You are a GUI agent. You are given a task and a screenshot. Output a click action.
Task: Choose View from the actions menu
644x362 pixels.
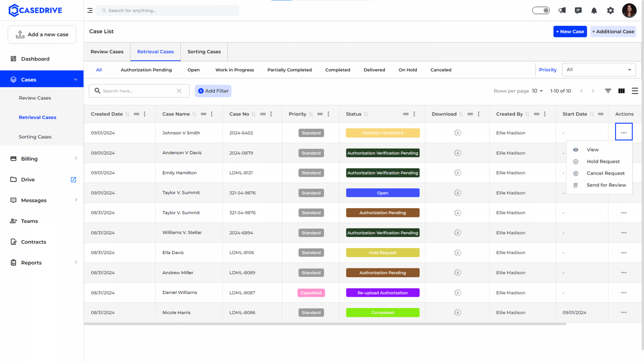point(599,150)
